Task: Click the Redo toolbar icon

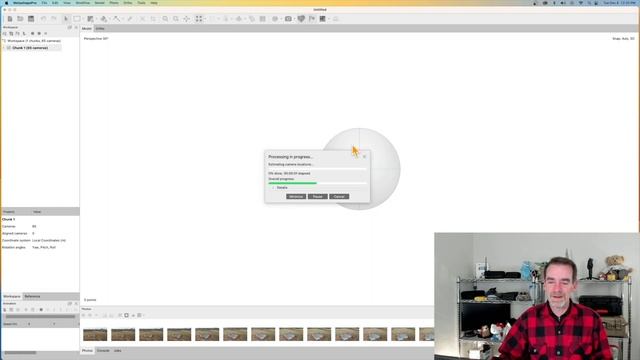Action: coord(53,19)
